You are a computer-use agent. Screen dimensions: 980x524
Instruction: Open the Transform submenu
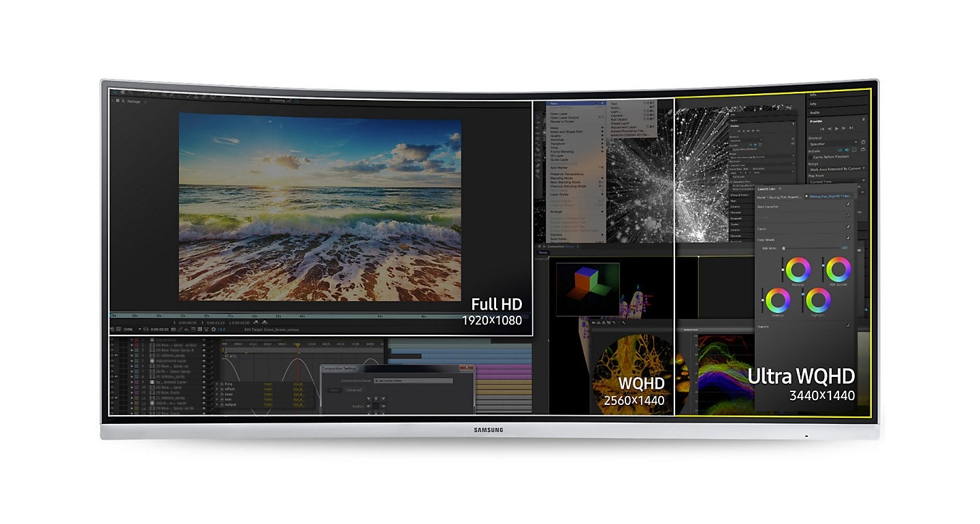[575, 144]
